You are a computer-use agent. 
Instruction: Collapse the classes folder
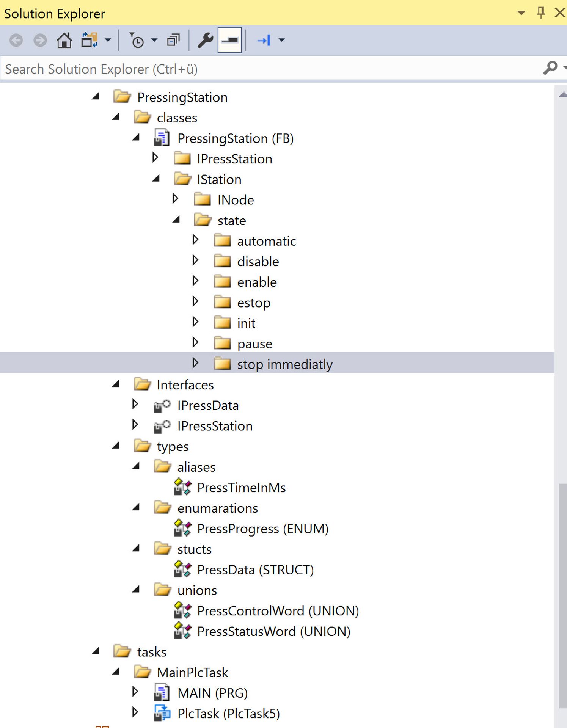tap(116, 118)
